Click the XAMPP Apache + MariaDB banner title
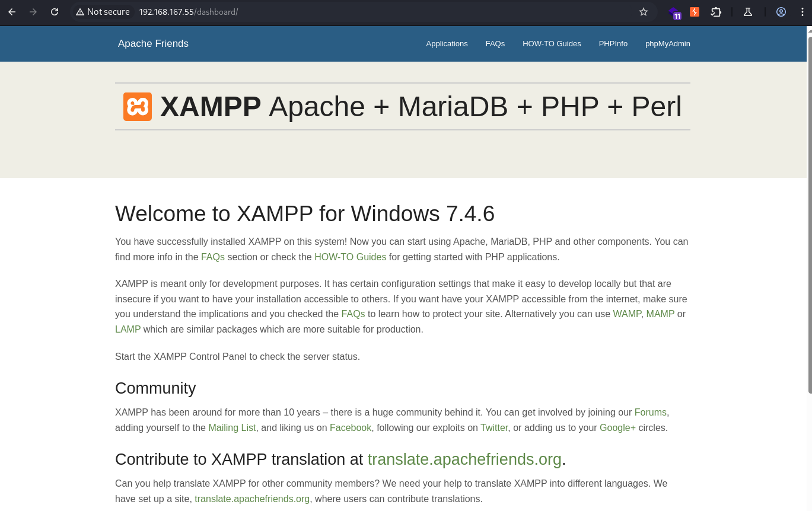Image resolution: width=812 pixels, height=511 pixels. click(x=421, y=107)
